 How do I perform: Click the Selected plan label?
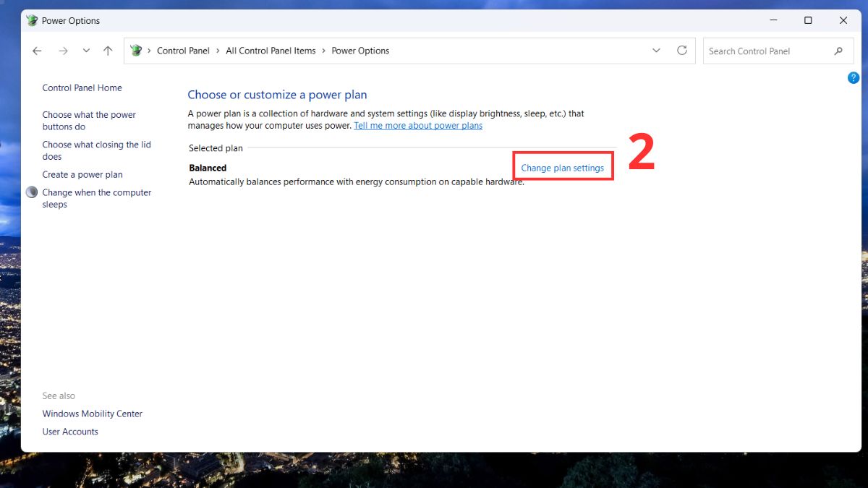tap(216, 148)
